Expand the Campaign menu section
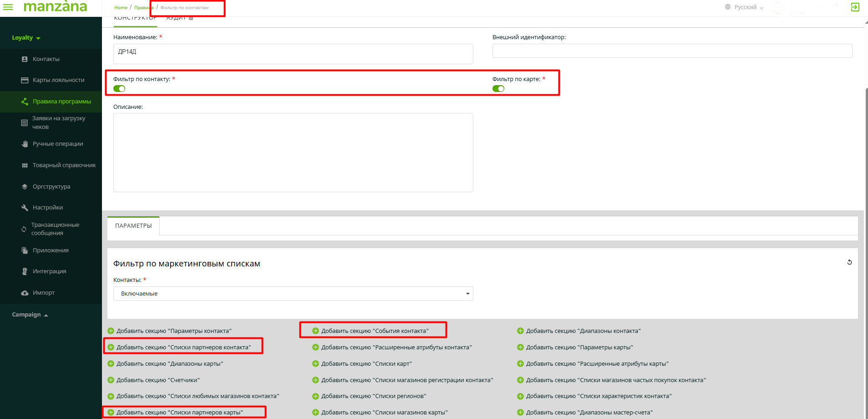The width and height of the screenshot is (868, 419). (30, 315)
